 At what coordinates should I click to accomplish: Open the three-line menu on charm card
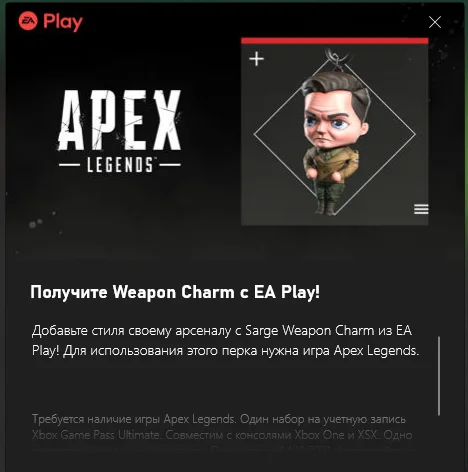coord(421,209)
